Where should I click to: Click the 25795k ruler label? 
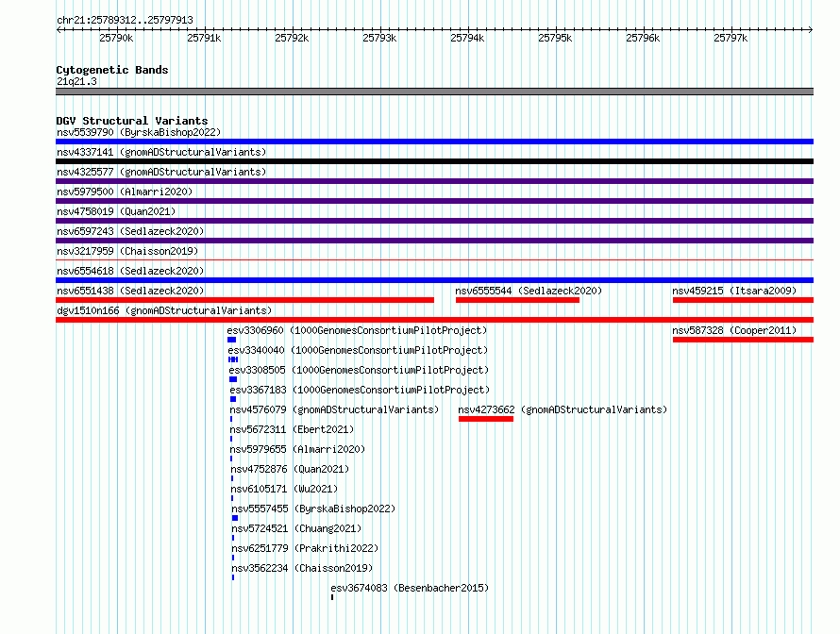point(555,38)
